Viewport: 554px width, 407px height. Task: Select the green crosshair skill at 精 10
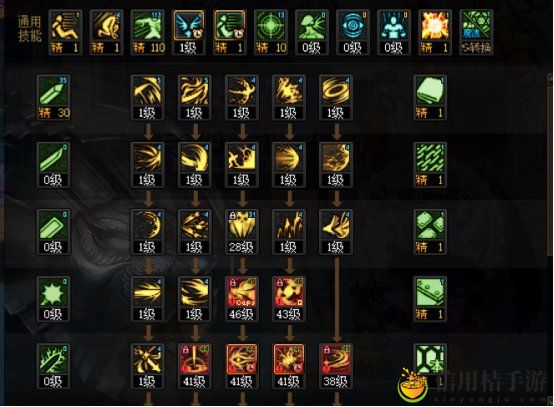(x=271, y=32)
